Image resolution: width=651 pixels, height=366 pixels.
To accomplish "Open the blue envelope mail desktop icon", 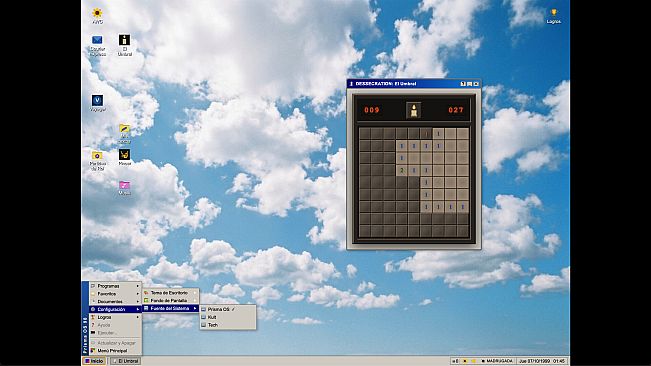I will tap(97, 45).
